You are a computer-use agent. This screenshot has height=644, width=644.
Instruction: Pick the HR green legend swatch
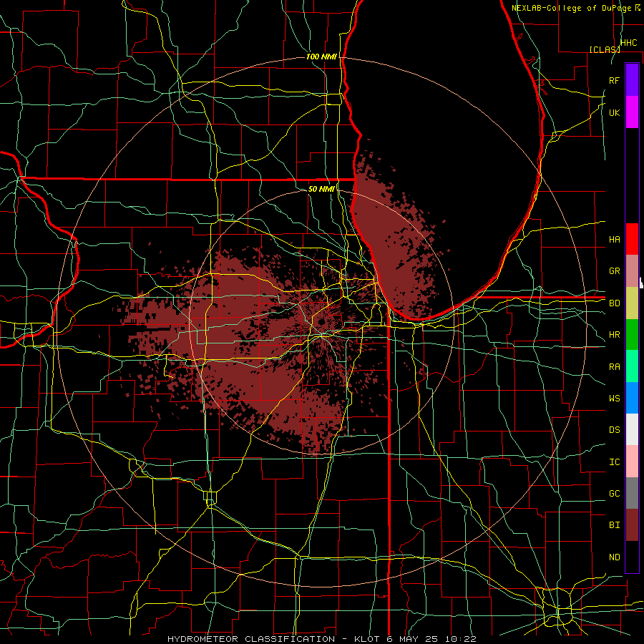coord(632,335)
